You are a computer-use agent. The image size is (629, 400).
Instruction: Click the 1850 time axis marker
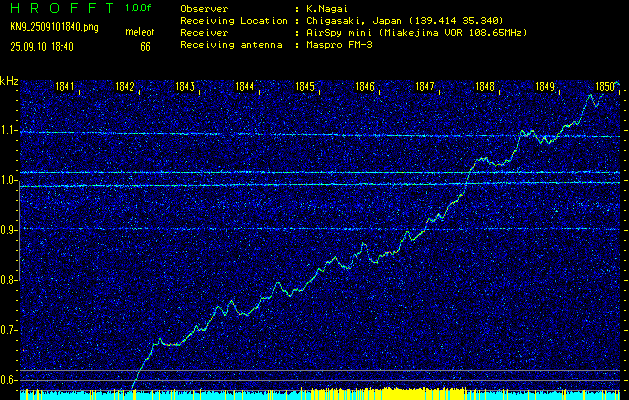point(605,86)
